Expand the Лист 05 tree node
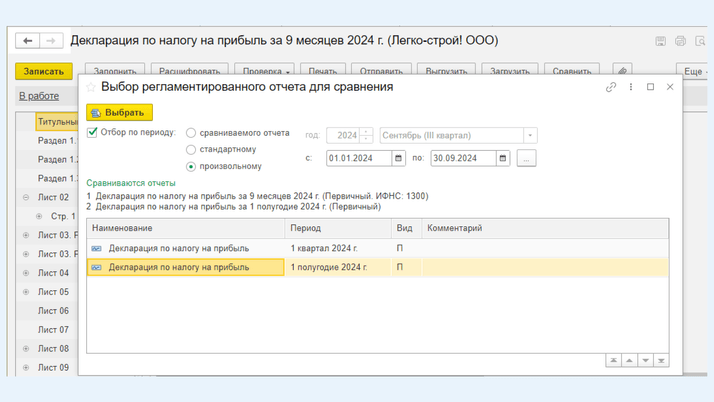The width and height of the screenshot is (714, 402). coord(26,292)
